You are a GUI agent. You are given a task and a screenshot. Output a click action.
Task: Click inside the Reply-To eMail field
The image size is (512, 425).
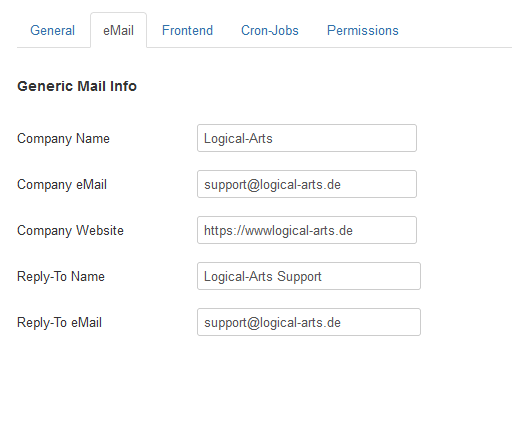point(309,322)
